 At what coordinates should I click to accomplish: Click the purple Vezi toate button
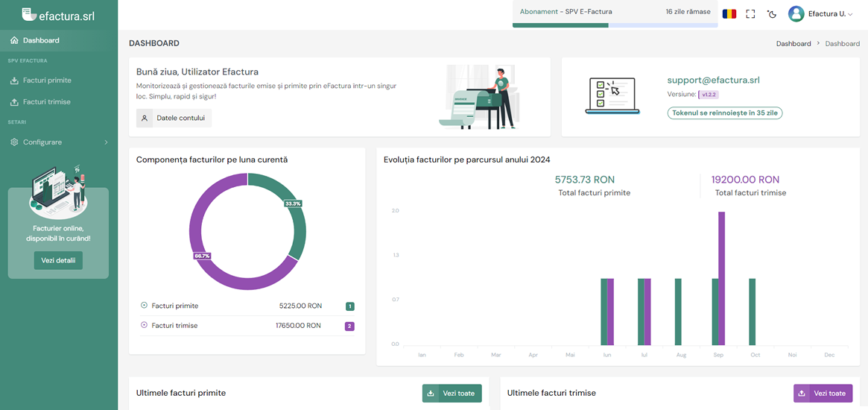pyautogui.click(x=823, y=393)
